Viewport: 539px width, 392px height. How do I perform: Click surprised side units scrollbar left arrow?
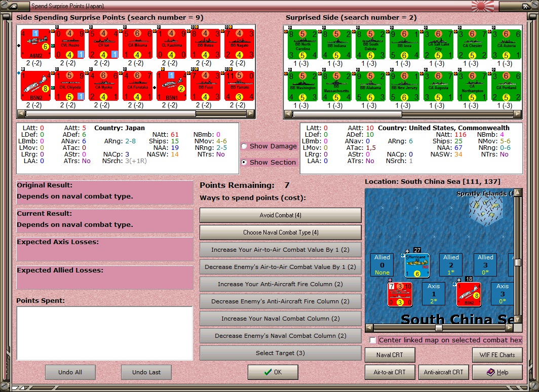point(288,114)
